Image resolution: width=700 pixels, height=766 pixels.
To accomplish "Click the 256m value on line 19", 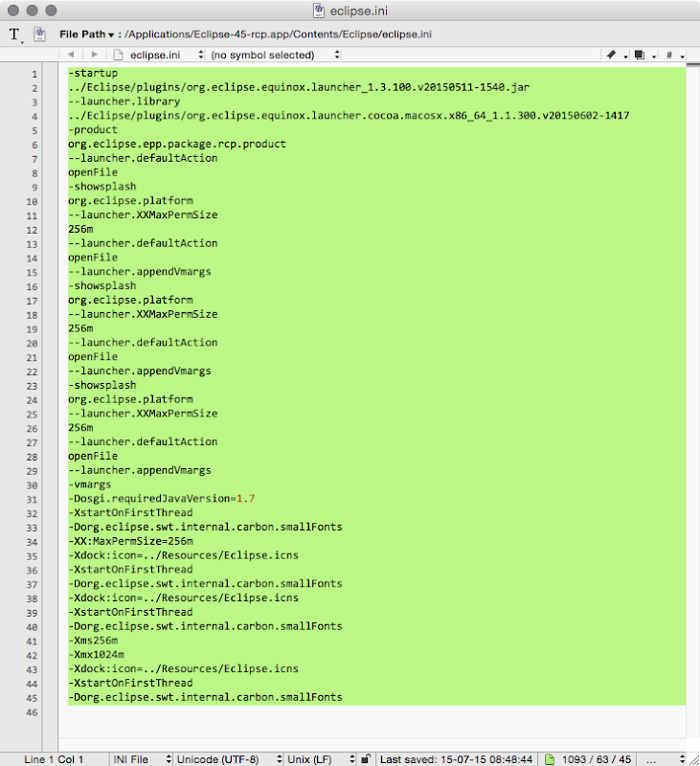I will tap(80, 327).
